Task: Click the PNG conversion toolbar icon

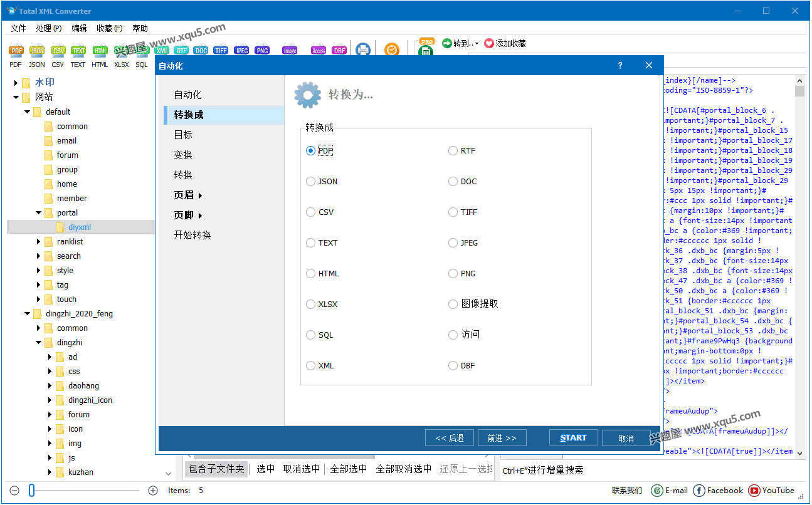Action: (262, 51)
